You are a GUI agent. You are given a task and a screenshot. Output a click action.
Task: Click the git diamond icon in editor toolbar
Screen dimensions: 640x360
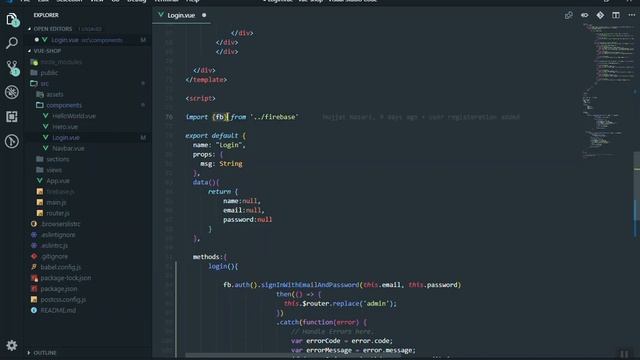tap(600, 16)
